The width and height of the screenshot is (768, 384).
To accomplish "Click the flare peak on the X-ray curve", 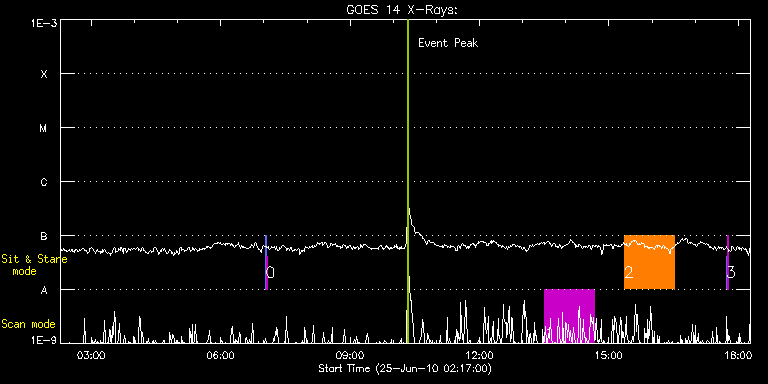I will point(409,210).
